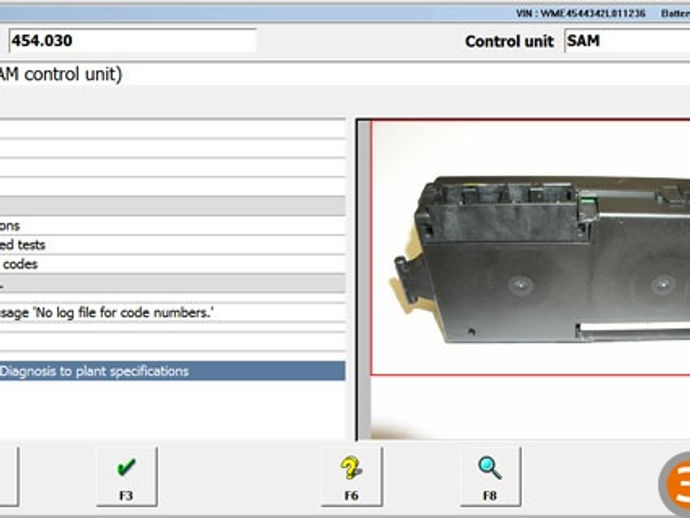The width and height of the screenshot is (690, 518).
Task: Open the list row ending in 'codes'
Action: (172, 264)
